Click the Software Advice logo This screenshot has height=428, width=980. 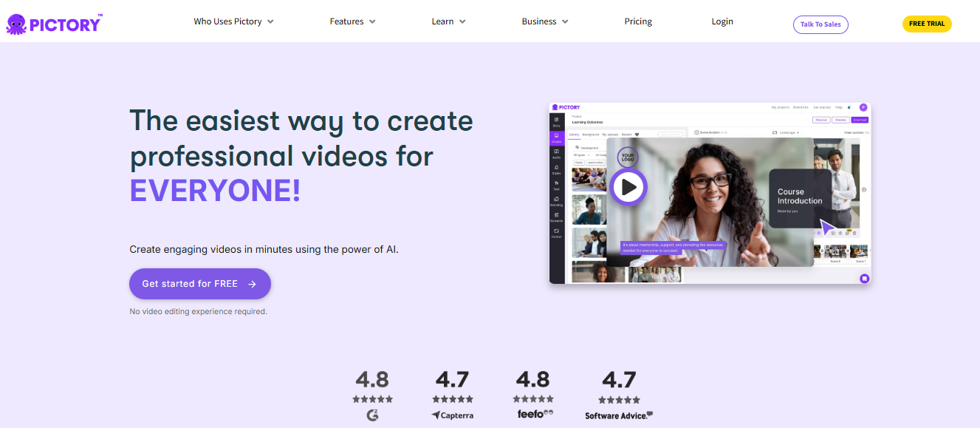point(619,415)
